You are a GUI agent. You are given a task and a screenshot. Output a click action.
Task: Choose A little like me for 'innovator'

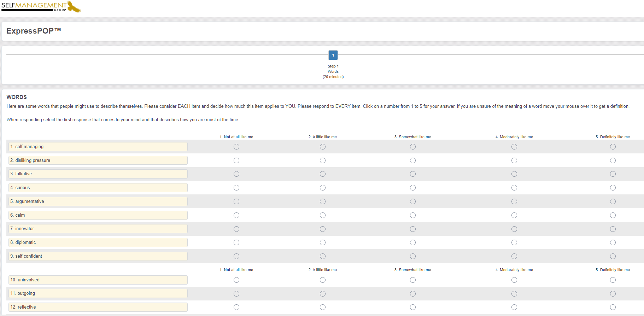323,229
